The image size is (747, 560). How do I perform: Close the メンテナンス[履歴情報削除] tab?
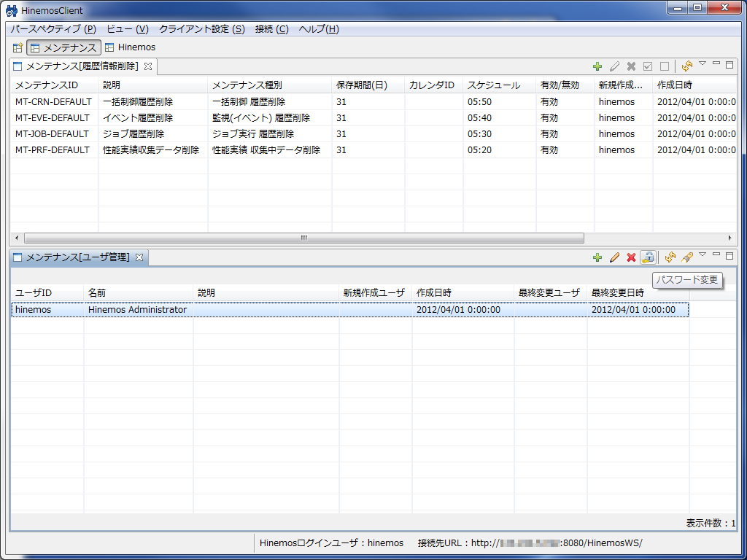tap(148, 66)
